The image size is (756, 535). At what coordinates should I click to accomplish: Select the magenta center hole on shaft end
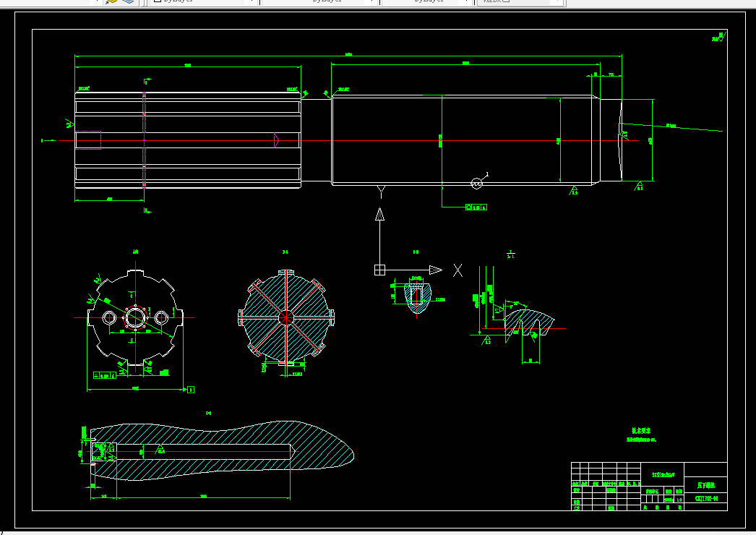point(88,140)
